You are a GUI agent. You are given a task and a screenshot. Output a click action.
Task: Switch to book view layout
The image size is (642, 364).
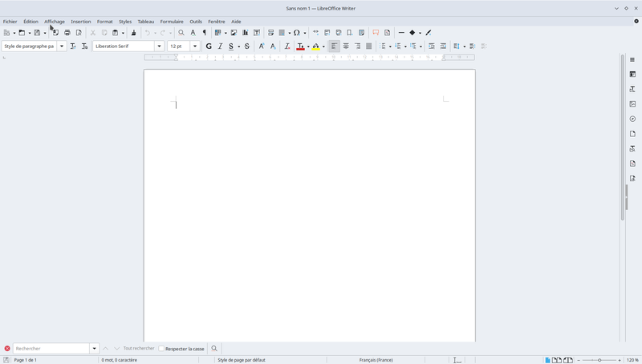(568, 360)
